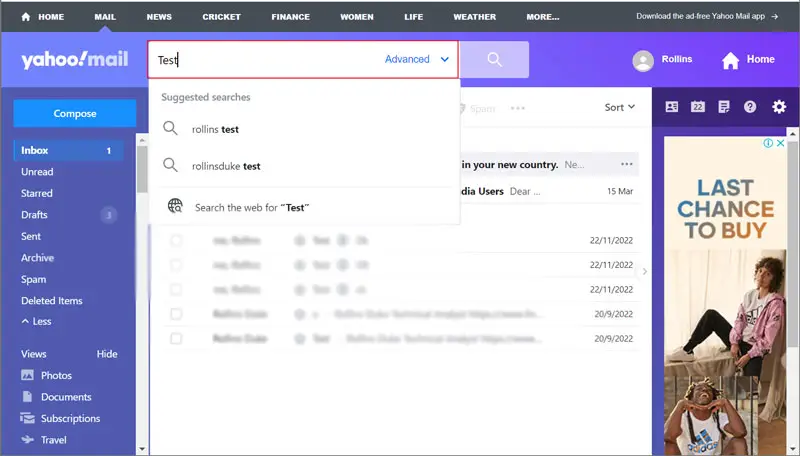Click the Home house icon
Viewport: 800px width, 456px height.
(731, 60)
